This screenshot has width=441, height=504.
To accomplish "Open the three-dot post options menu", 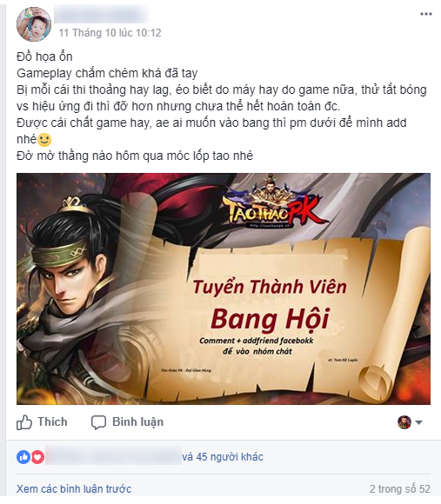I will pos(426,14).
